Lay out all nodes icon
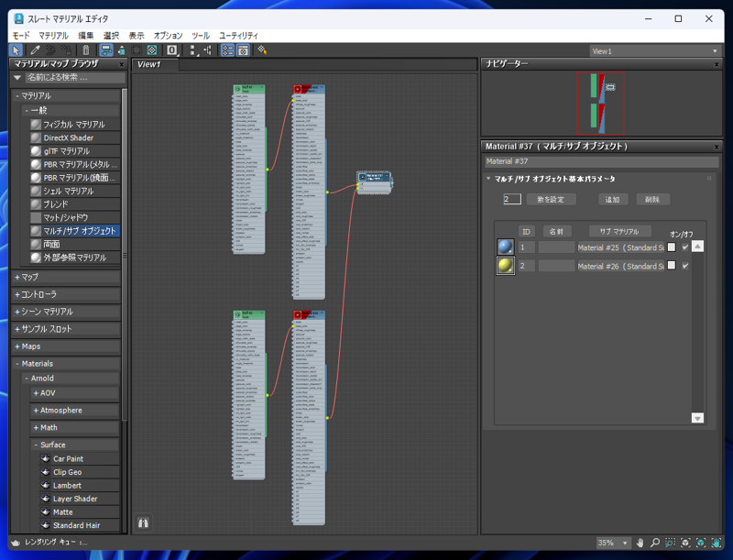This screenshot has width=733, height=560. [192, 50]
